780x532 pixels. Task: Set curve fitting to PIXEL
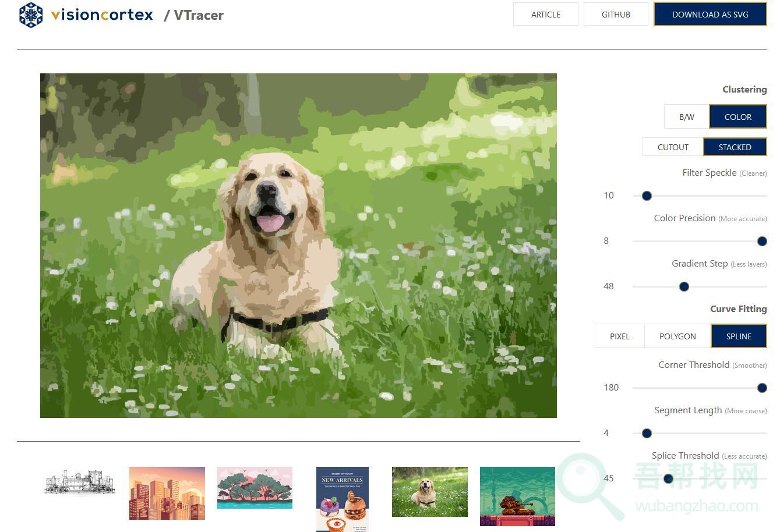coord(619,336)
